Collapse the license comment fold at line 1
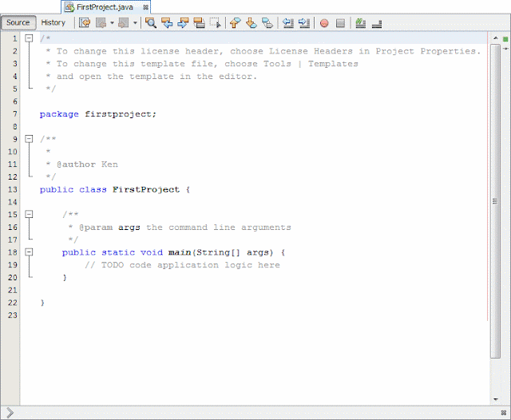Viewport: 511px width, 420px height. (x=29, y=38)
